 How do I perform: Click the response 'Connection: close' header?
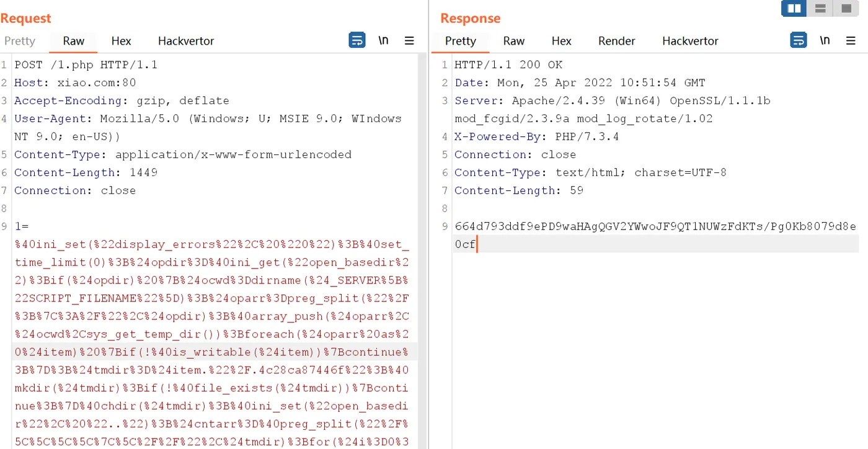pyautogui.click(x=515, y=154)
